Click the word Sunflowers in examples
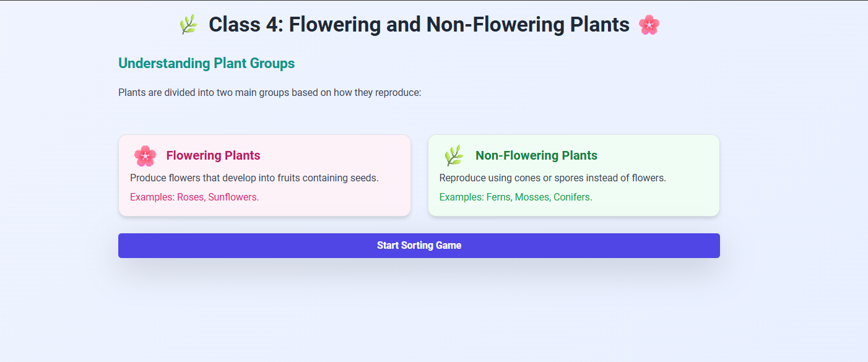The width and height of the screenshot is (868, 362). 233,197
